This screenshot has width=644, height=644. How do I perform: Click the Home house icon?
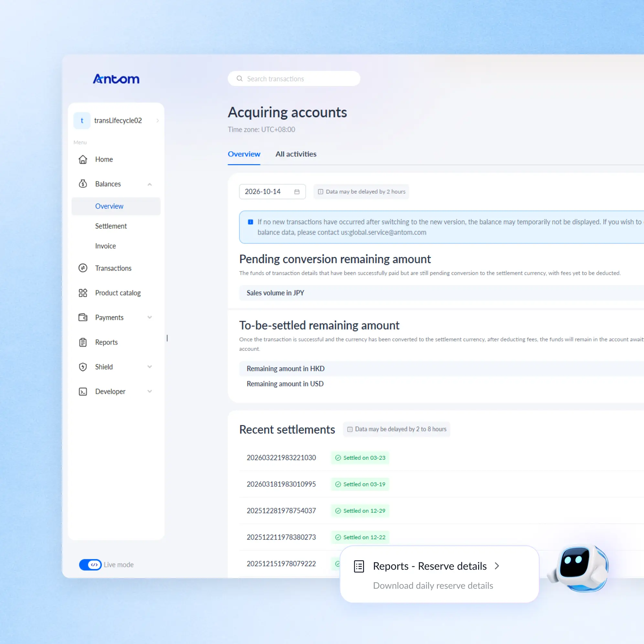(83, 159)
